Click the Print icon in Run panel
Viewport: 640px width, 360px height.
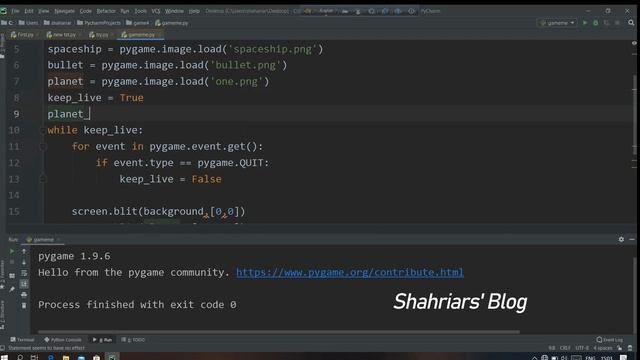pyautogui.click(x=24, y=294)
